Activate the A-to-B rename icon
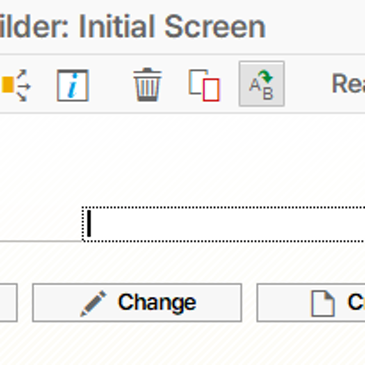Screen dimensions: 365x365 pyautogui.click(x=262, y=84)
